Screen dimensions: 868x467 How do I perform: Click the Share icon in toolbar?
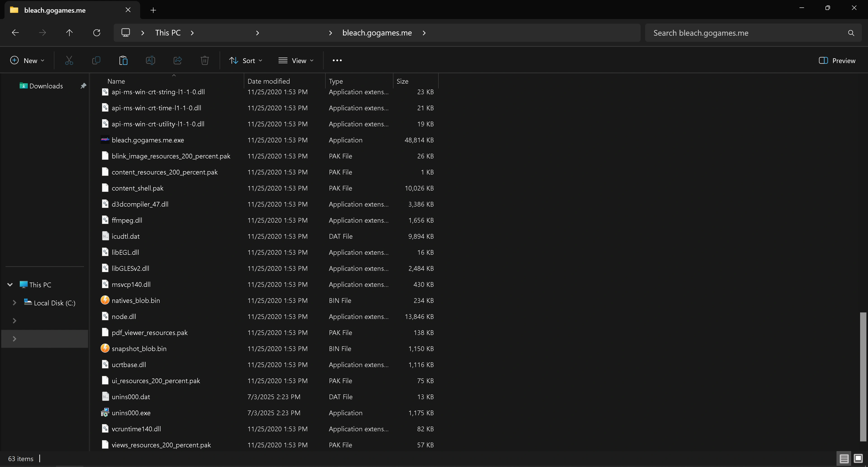tap(178, 61)
